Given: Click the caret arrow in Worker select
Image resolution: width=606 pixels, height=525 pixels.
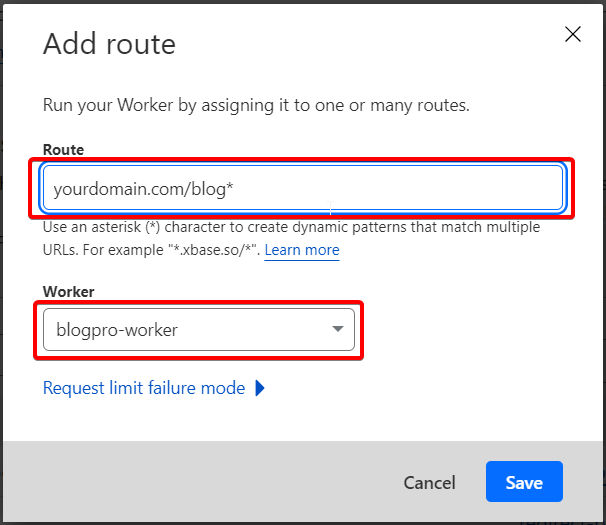Looking at the screenshot, I should 338,329.
